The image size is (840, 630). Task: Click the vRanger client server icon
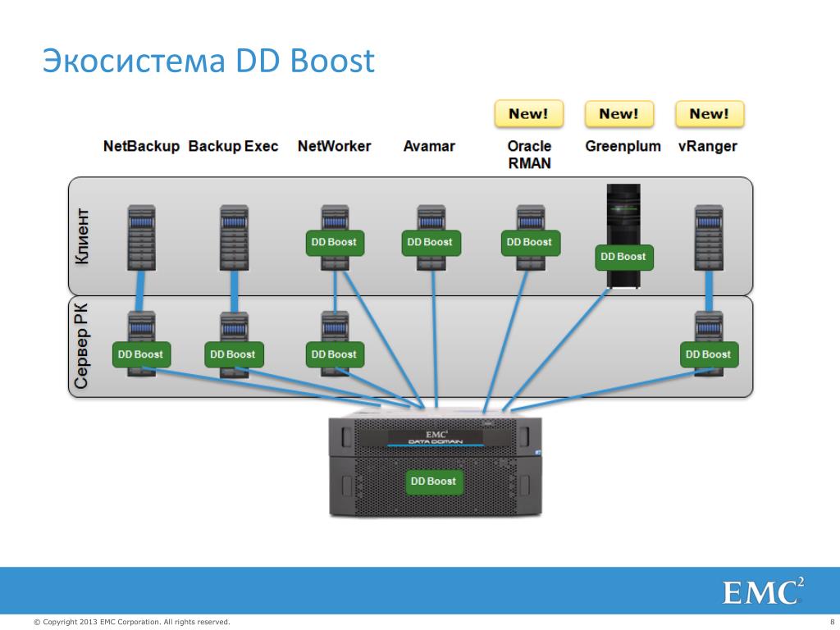pos(709,238)
